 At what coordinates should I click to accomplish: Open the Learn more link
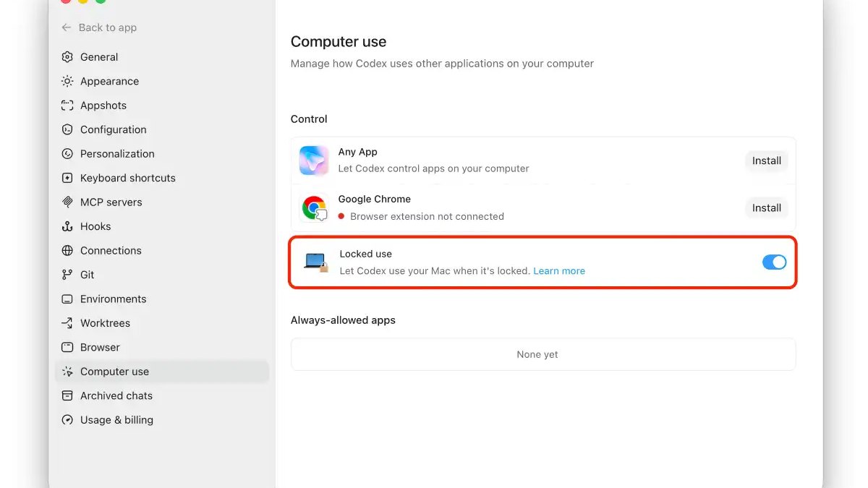click(559, 271)
